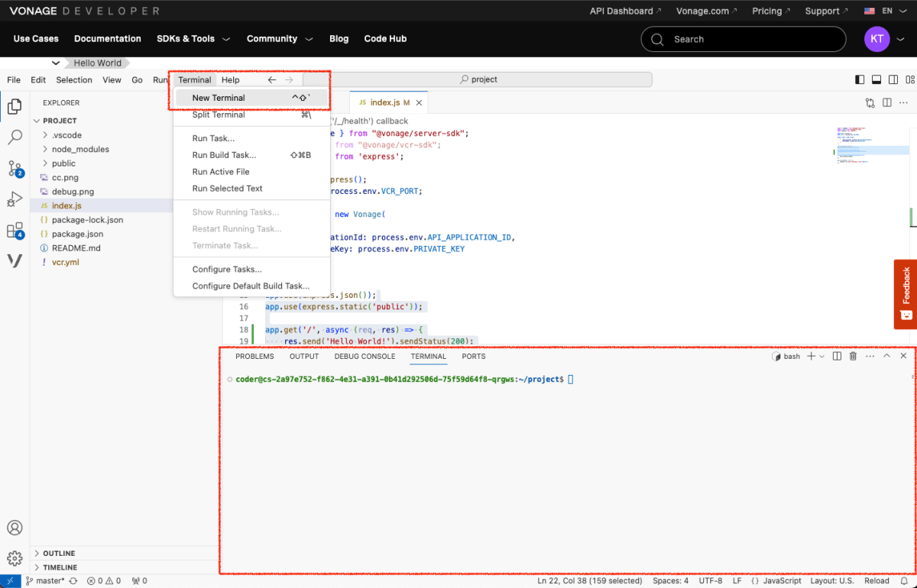Choose Run Build Task... menu item
The image size is (917, 588).
coord(251,155)
